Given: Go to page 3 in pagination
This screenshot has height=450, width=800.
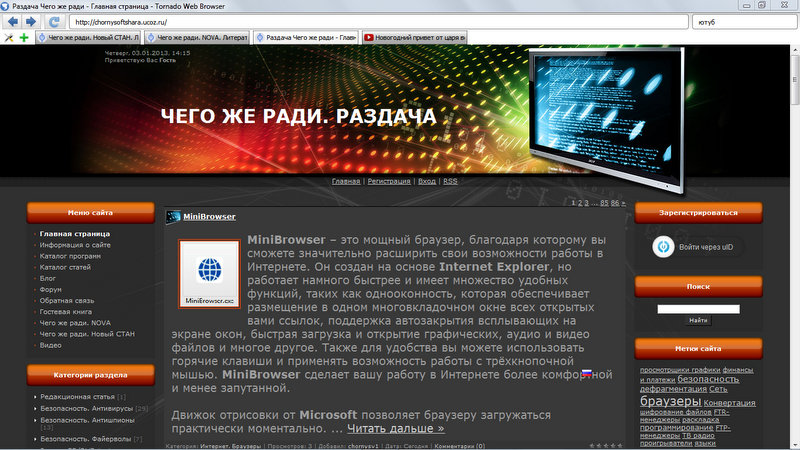Looking at the screenshot, I should point(586,203).
